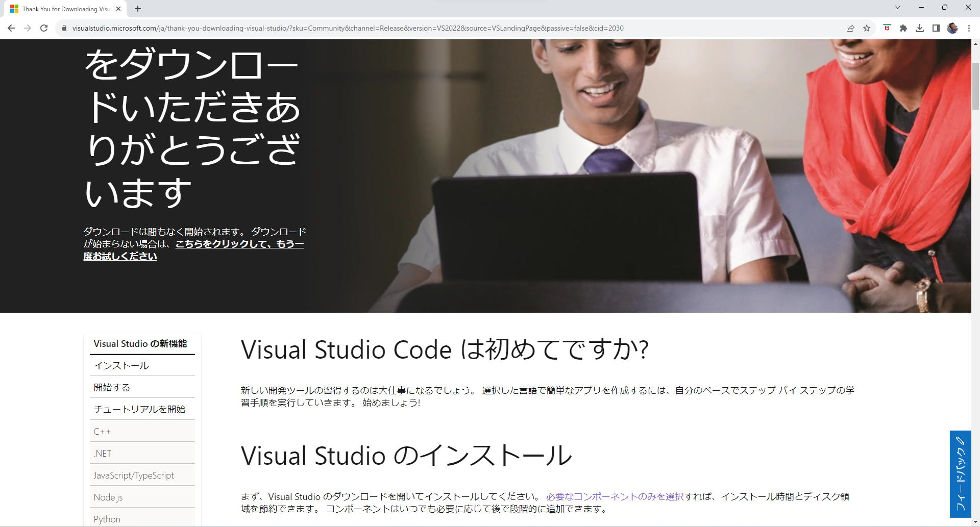Open JavaScript/TypeScript sidebar item

tap(142, 475)
